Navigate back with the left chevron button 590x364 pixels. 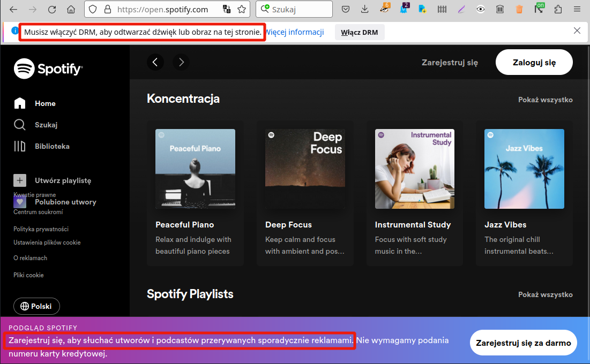[155, 62]
